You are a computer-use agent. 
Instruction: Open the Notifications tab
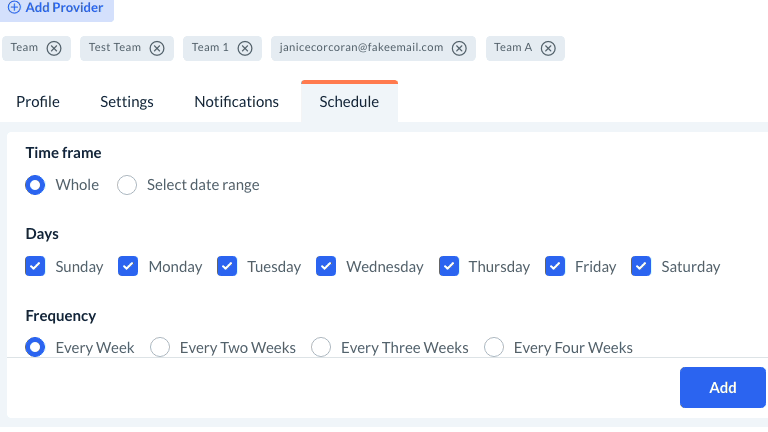[x=236, y=102]
